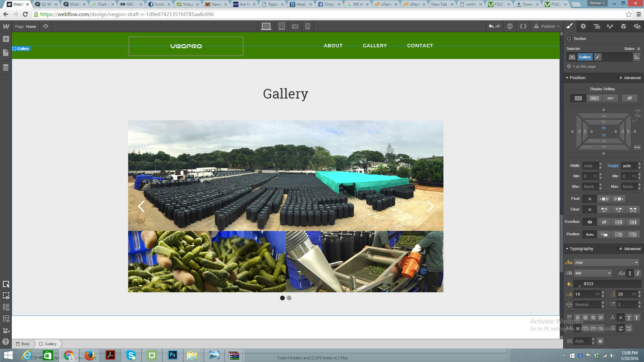Click the Publish button
The height and width of the screenshot is (362, 644).
[548, 26]
